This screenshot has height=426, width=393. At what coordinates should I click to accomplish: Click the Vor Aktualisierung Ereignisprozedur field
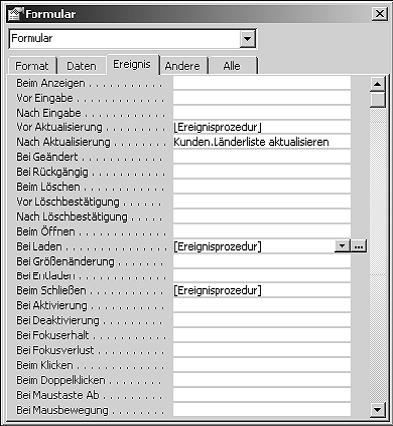(262, 127)
